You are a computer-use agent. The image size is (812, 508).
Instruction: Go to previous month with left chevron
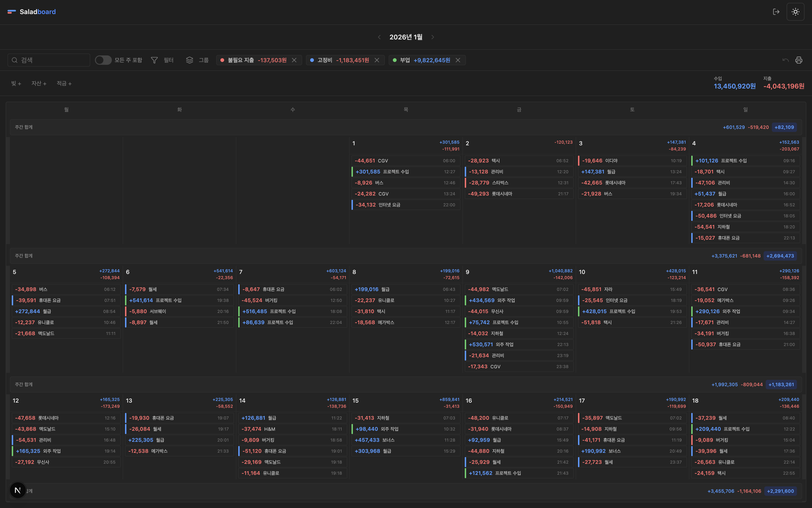379,37
